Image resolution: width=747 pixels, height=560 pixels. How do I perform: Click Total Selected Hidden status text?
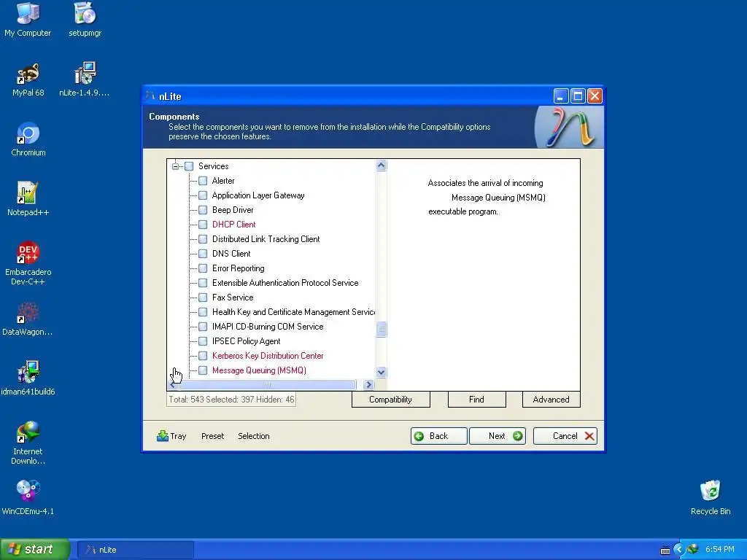231,400
